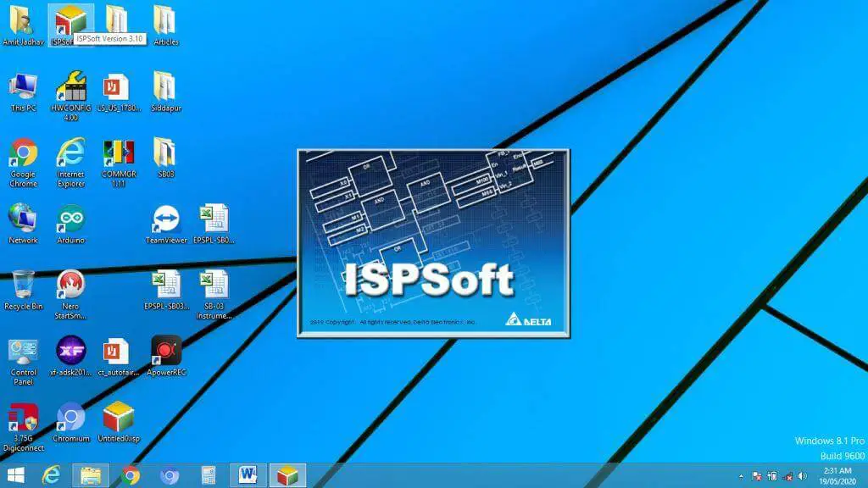The height and width of the screenshot is (488, 868).
Task: Open This PC from the desktop
Action: (23, 91)
